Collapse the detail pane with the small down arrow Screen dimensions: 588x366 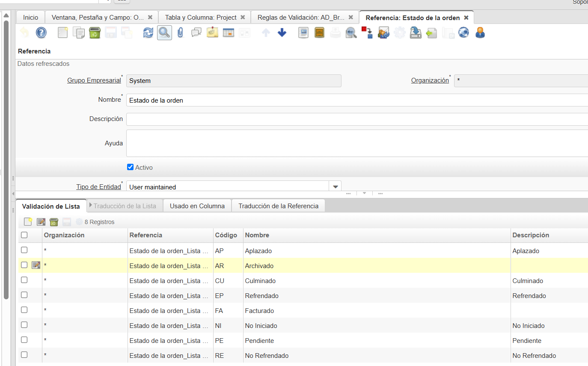point(365,193)
